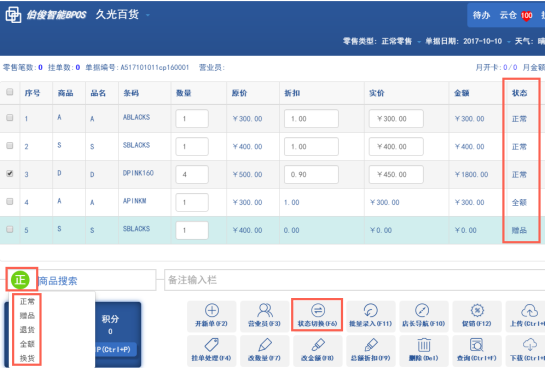Click the 1.00 discount field in row 2
This screenshot has height=369, width=545.
(x=311, y=146)
